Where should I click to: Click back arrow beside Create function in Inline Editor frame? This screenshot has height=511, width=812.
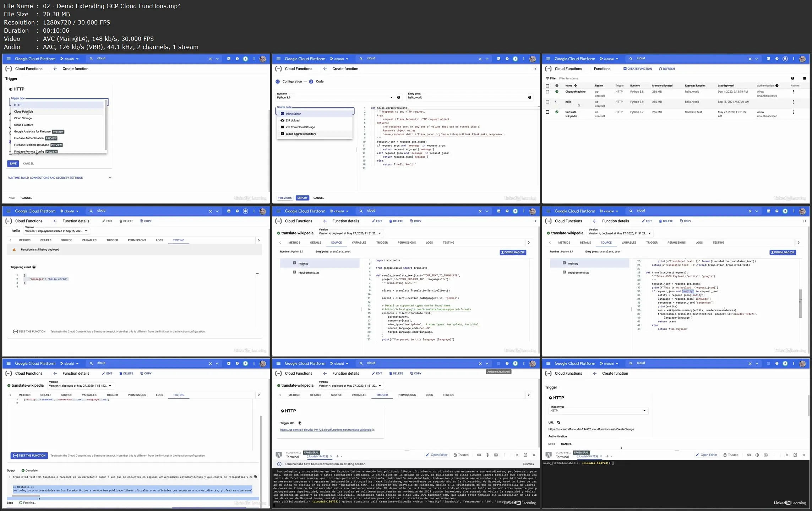(x=325, y=69)
